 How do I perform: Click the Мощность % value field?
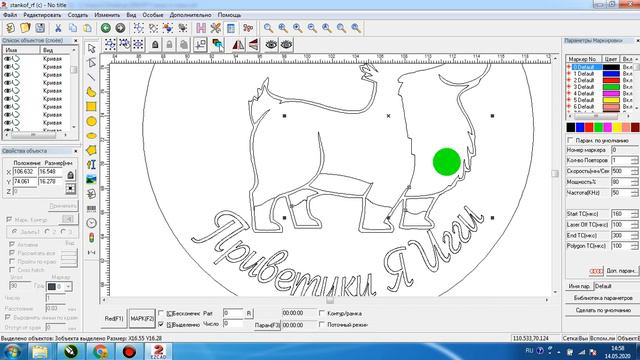(x=621, y=182)
